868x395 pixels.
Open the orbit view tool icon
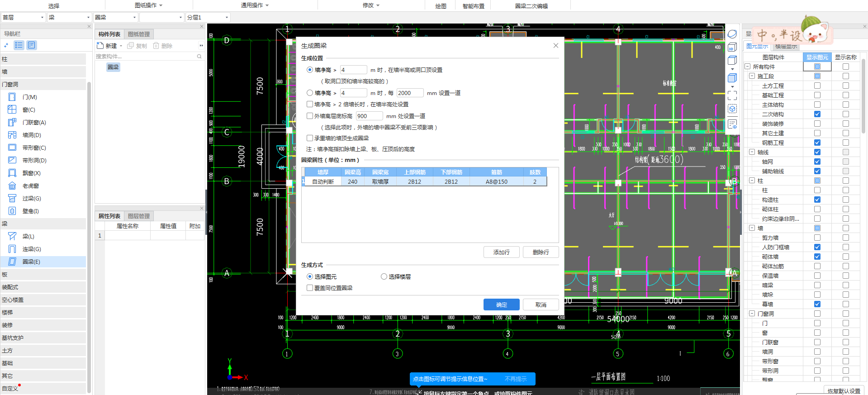pyautogui.click(x=732, y=34)
